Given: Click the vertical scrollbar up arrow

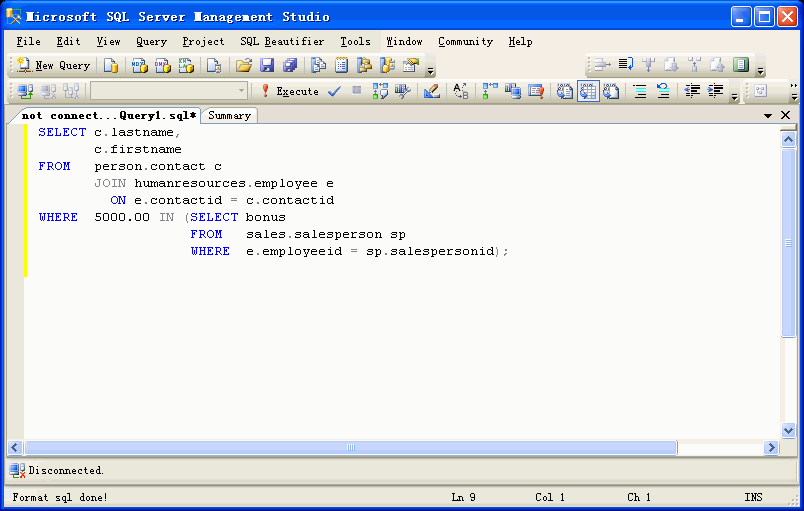Looking at the screenshot, I should (x=788, y=139).
